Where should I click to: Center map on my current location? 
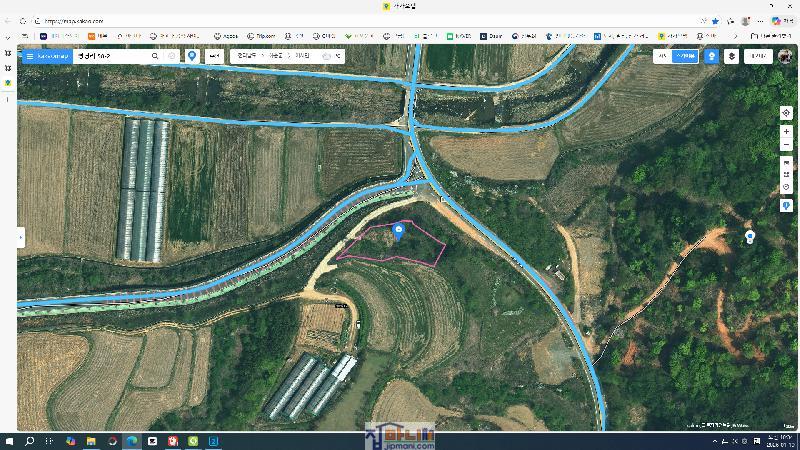point(787,113)
